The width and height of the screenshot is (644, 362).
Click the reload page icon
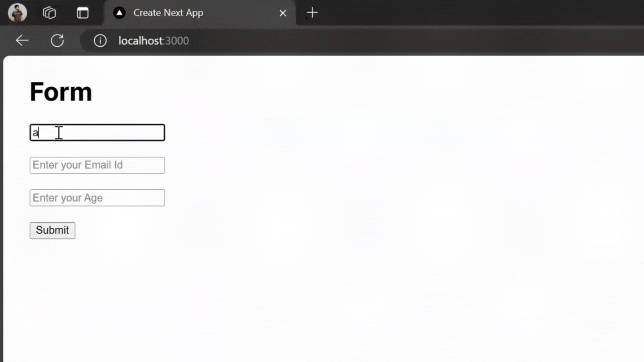pyautogui.click(x=57, y=40)
